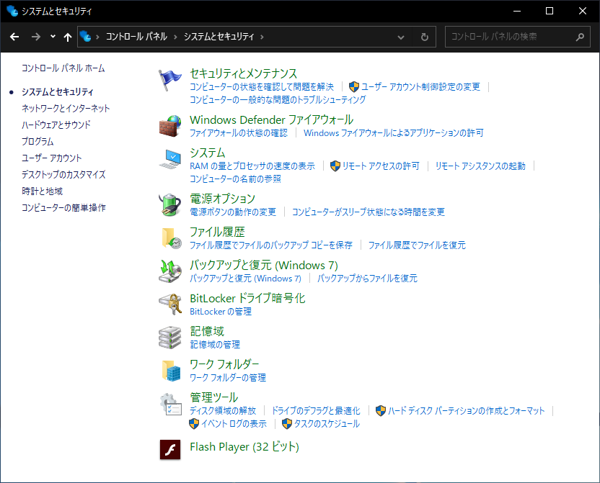The width and height of the screenshot is (600, 483).
Task: Click shield icon beside ユーザー アカウント制御設定の変更
Action: 354,87
